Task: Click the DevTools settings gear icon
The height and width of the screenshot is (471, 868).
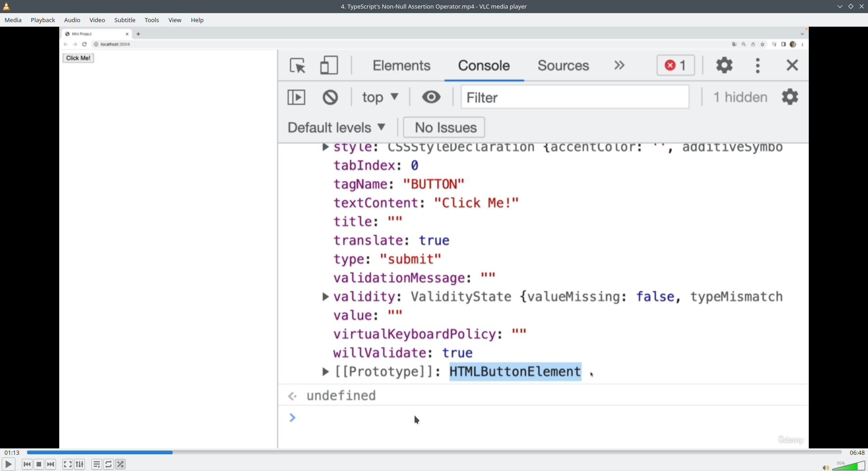Action: click(724, 66)
